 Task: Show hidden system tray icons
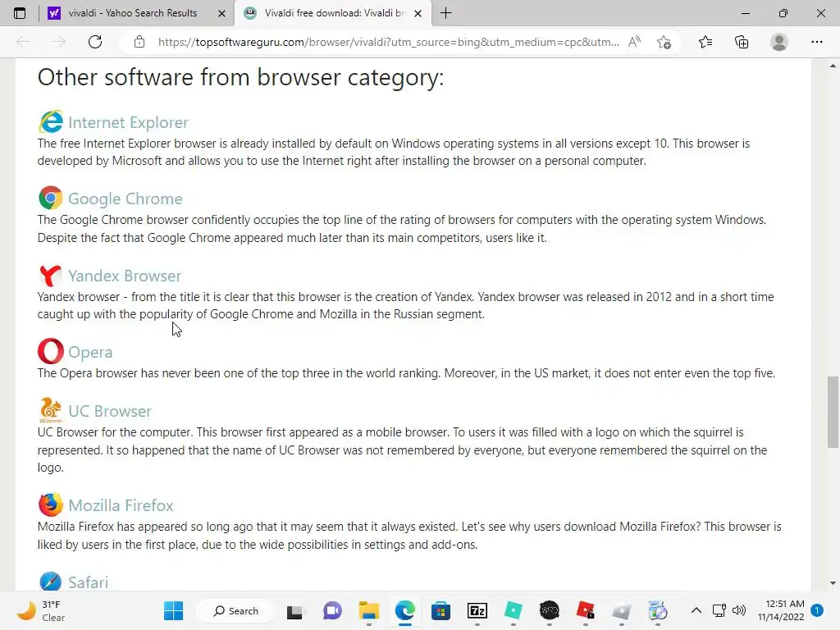[696, 610]
